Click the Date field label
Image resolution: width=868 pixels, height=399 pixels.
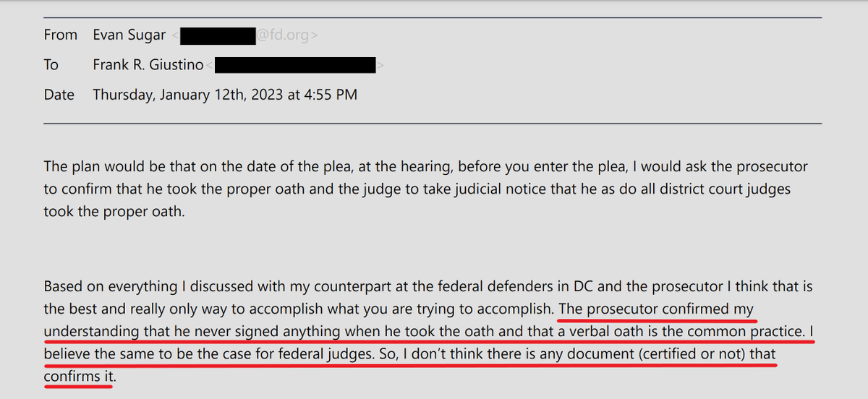[59, 95]
